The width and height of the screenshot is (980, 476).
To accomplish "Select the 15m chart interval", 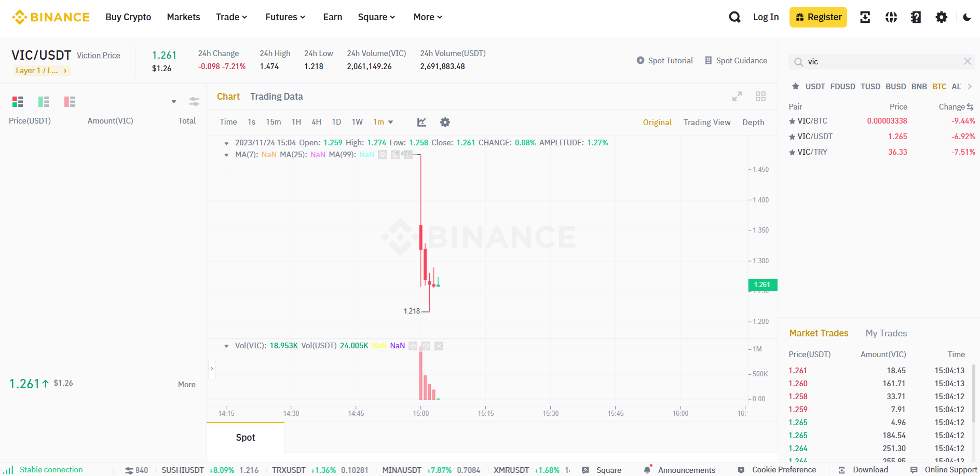I will click(x=273, y=122).
